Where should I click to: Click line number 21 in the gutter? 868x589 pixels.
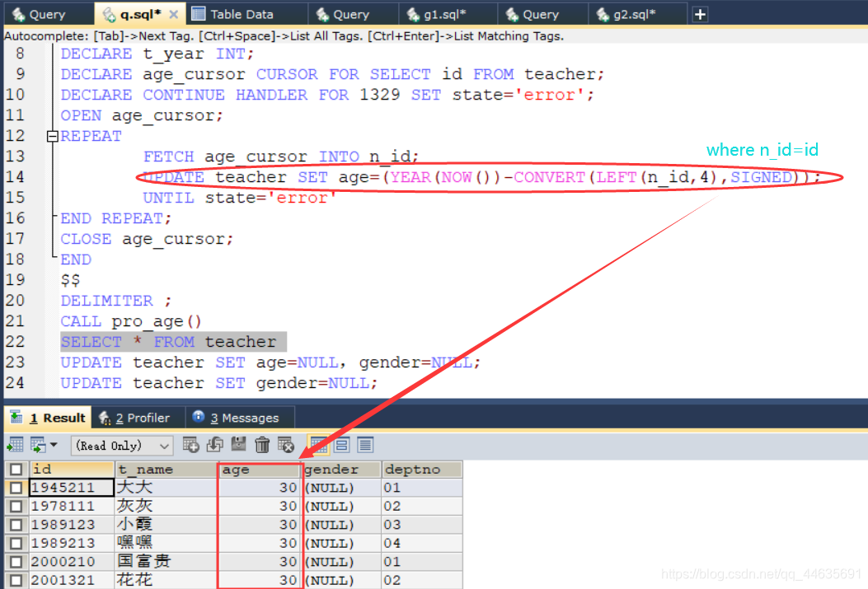click(x=15, y=321)
